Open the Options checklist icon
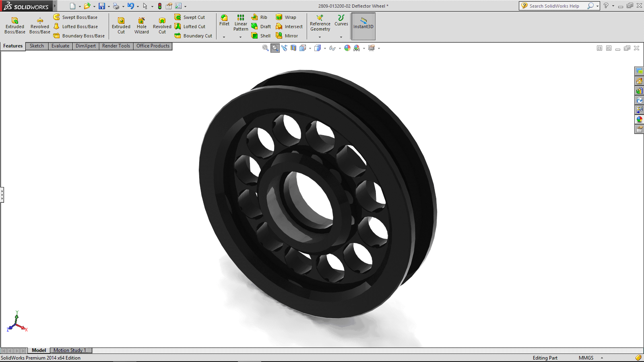Screen dimensions: 644x362 pos(178,6)
